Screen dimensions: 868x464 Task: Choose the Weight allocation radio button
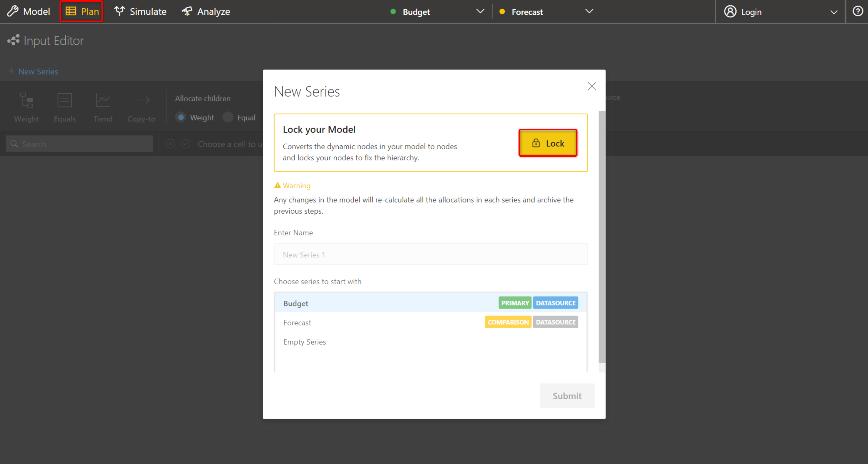181,117
